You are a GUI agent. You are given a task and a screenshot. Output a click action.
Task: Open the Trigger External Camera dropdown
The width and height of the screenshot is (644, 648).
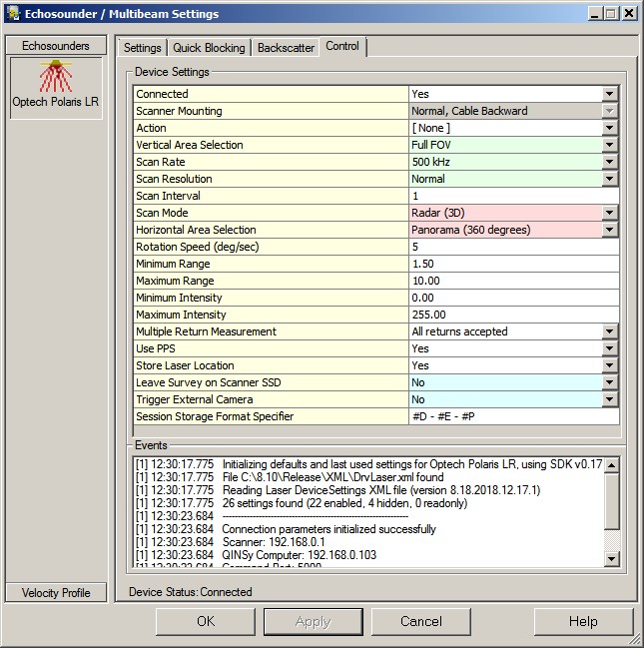pyautogui.click(x=609, y=399)
